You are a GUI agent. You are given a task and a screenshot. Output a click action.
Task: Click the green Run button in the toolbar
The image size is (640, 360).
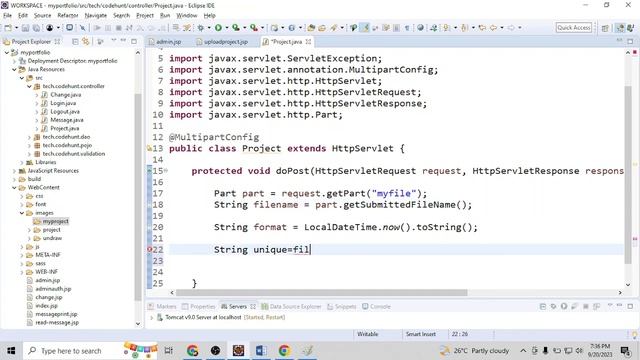[x=218, y=28]
